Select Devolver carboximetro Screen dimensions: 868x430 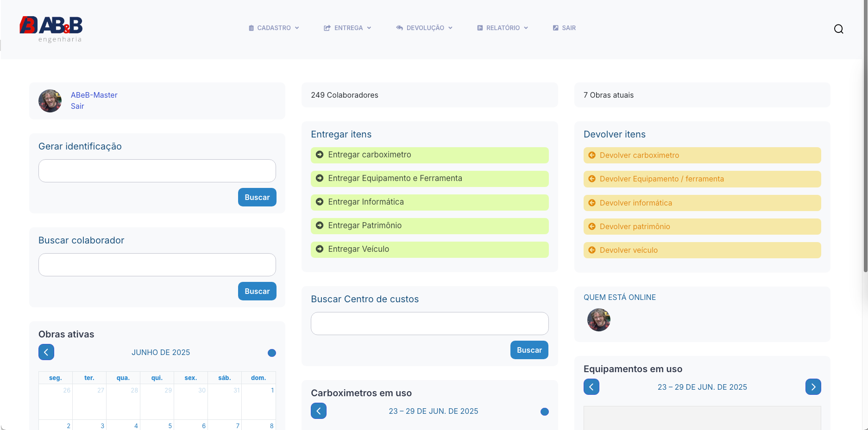point(639,156)
